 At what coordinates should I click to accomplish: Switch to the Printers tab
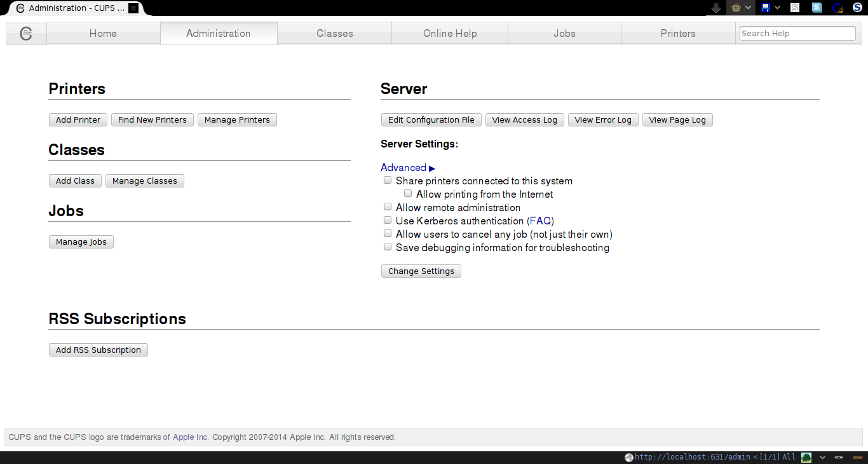[x=678, y=34]
